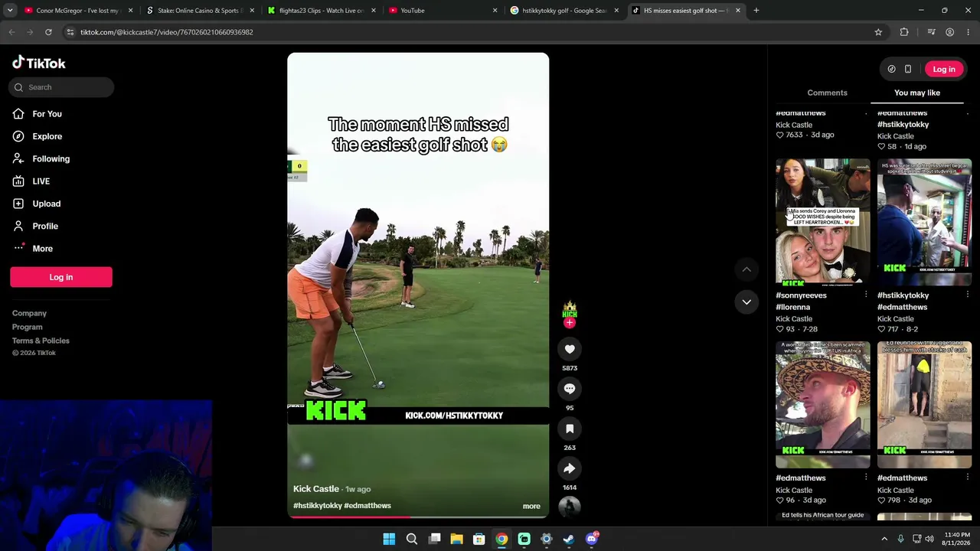The width and height of the screenshot is (980, 551).
Task: Click the TikTok search field
Action: coord(62,87)
